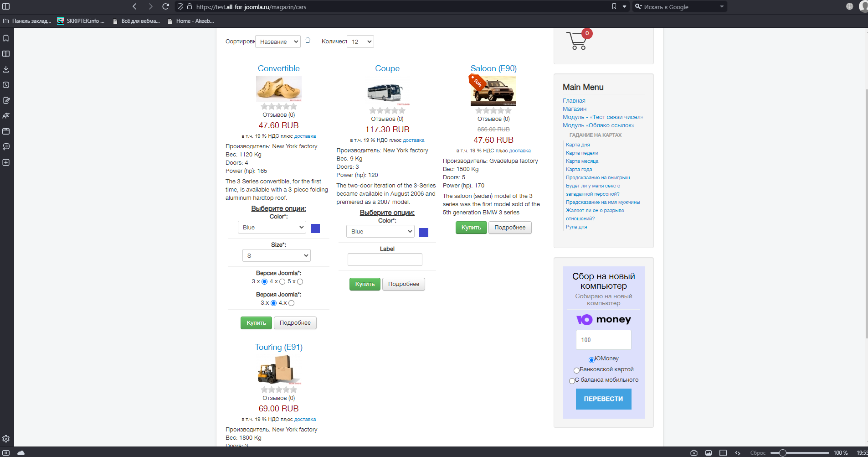Open the sorting Название dropdown
Screen dimensions: 868x457
pos(278,42)
